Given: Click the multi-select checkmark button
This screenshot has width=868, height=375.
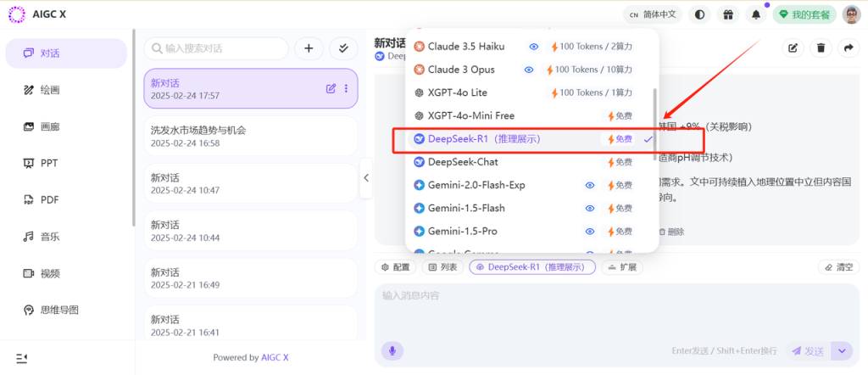Looking at the screenshot, I should tap(344, 48).
